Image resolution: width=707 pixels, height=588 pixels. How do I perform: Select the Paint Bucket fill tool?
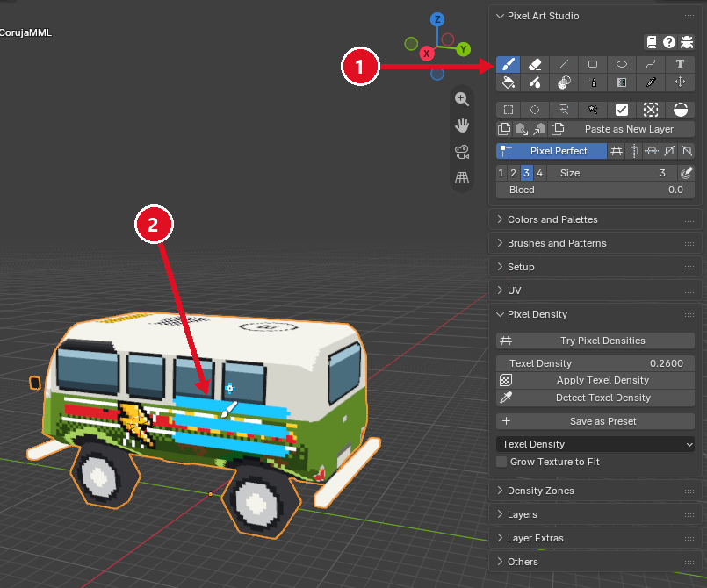pos(509,82)
